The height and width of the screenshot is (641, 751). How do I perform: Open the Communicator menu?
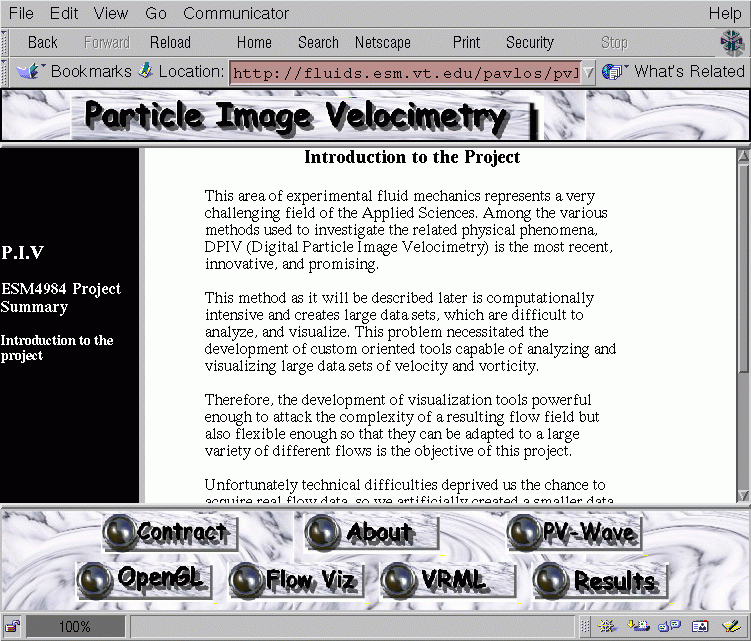(236, 13)
